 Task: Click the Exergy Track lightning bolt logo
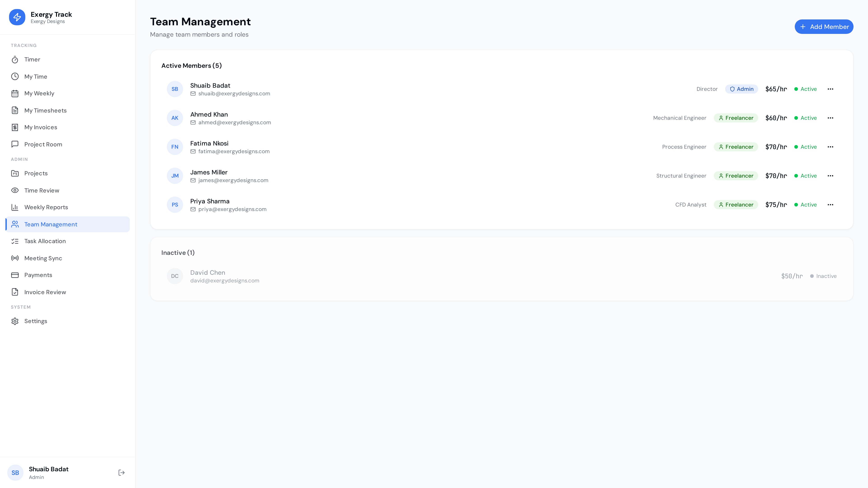[x=17, y=17]
